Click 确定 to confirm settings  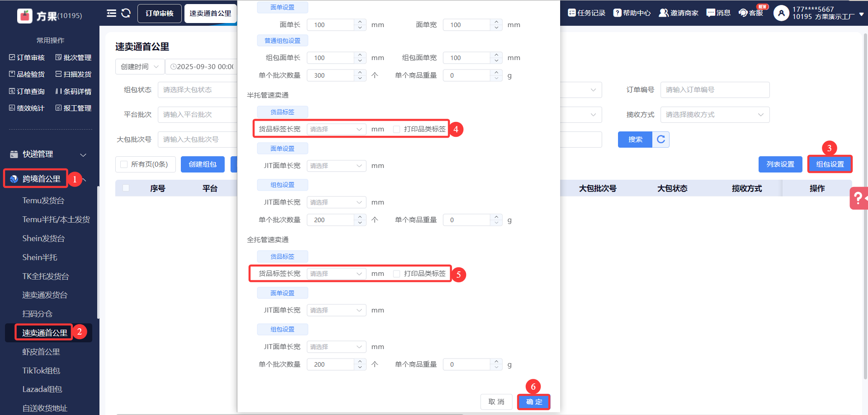click(534, 402)
